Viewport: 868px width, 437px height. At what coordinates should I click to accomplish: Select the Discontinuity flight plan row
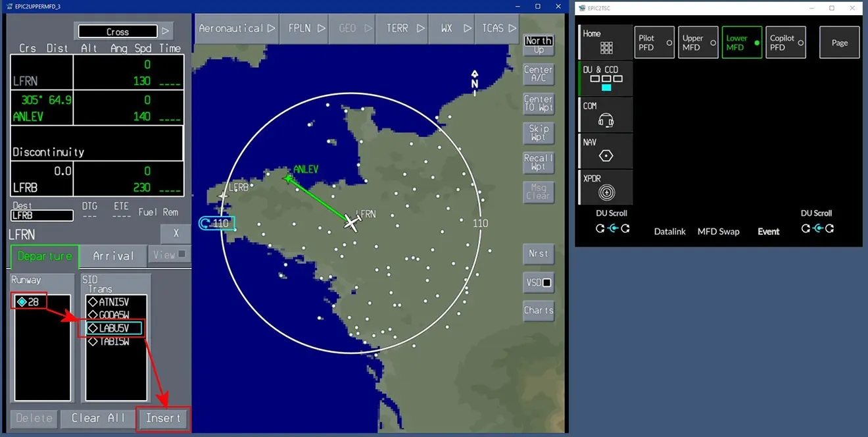pos(97,143)
